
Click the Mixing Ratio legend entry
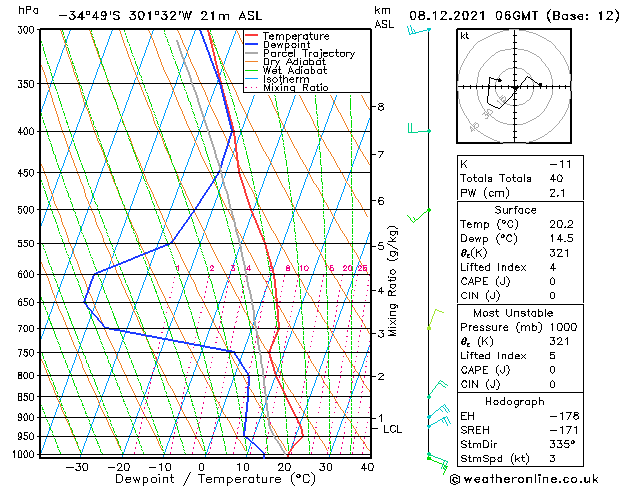click(287, 87)
